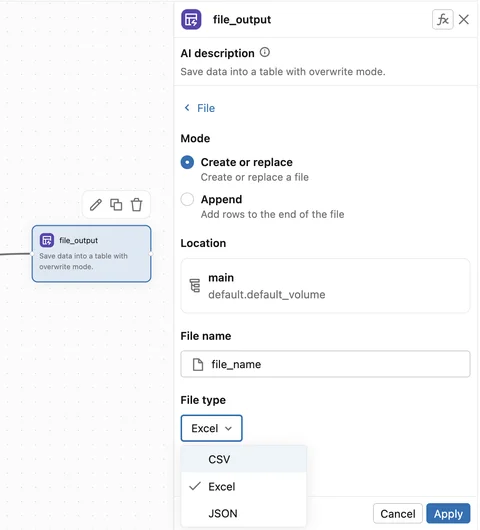This screenshot has width=480, height=530.
Task: Click the file_name input field
Action: tap(325, 364)
